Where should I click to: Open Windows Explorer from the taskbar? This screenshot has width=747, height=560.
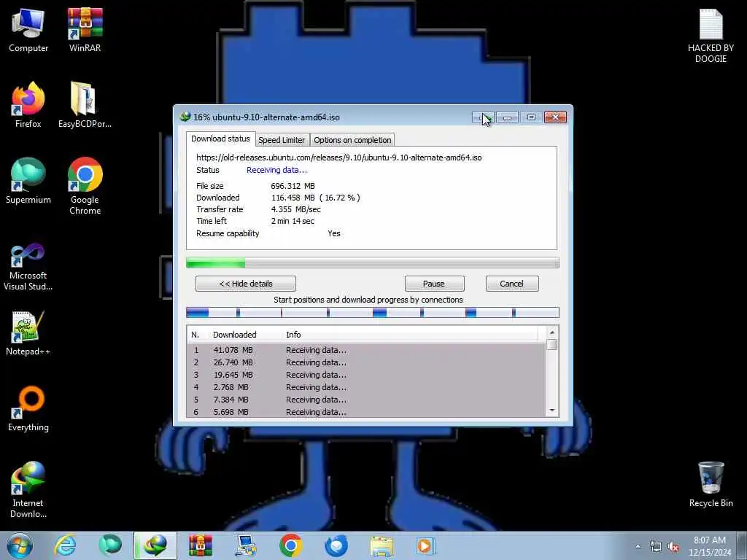coord(381,545)
